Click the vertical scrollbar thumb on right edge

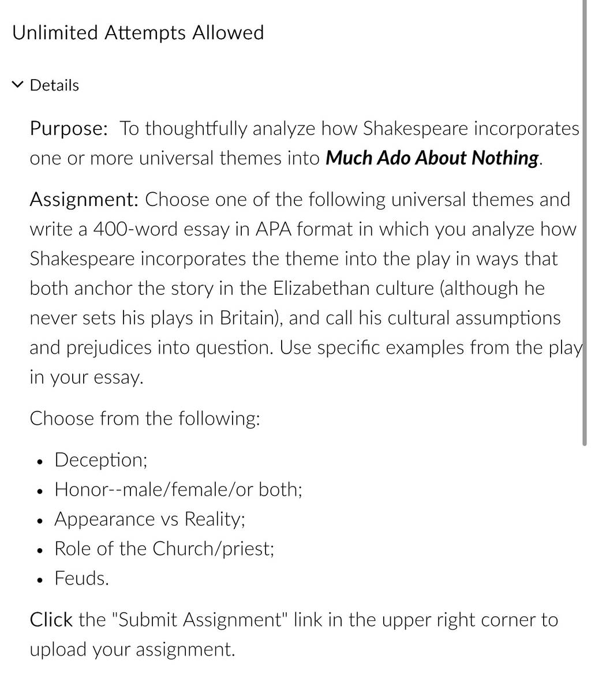(x=585, y=222)
